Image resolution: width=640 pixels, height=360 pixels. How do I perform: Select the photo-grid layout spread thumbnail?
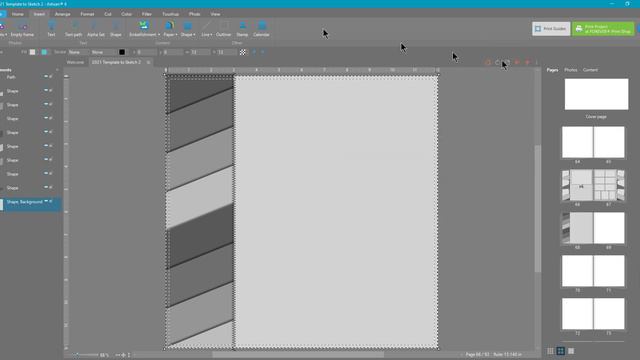tap(593, 185)
